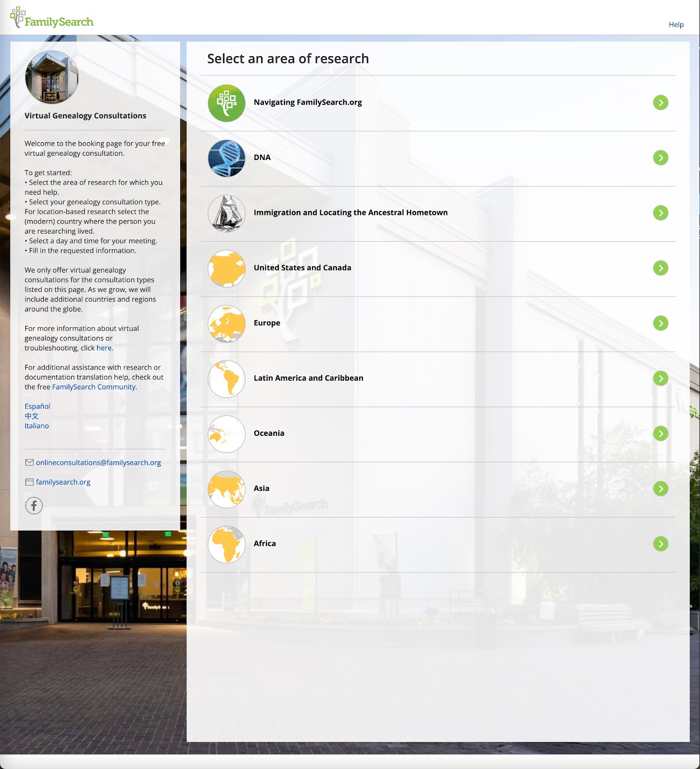This screenshot has width=700, height=769.
Task: Expand the Oceania row green arrow
Action: 661,434
